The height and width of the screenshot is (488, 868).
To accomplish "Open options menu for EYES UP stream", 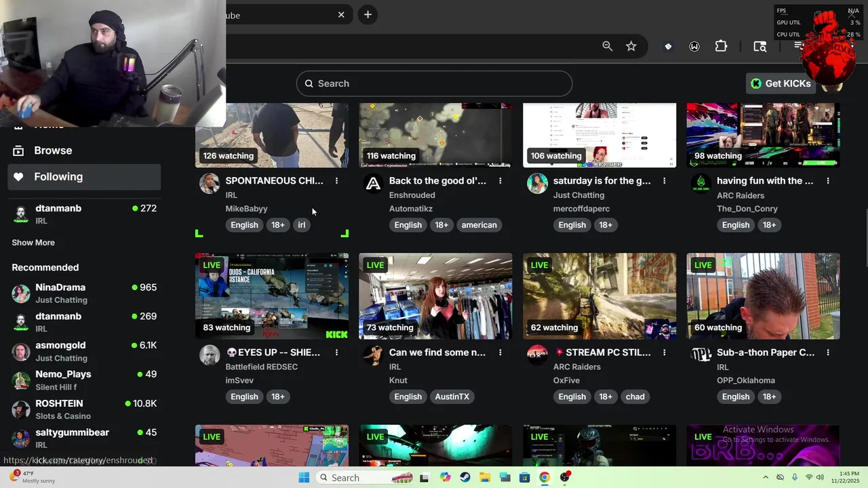I will 336,352.
